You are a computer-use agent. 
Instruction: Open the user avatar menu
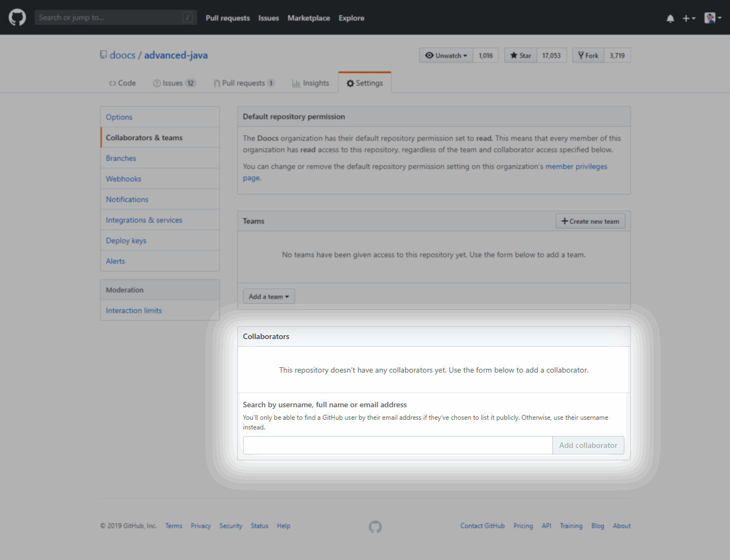click(712, 18)
